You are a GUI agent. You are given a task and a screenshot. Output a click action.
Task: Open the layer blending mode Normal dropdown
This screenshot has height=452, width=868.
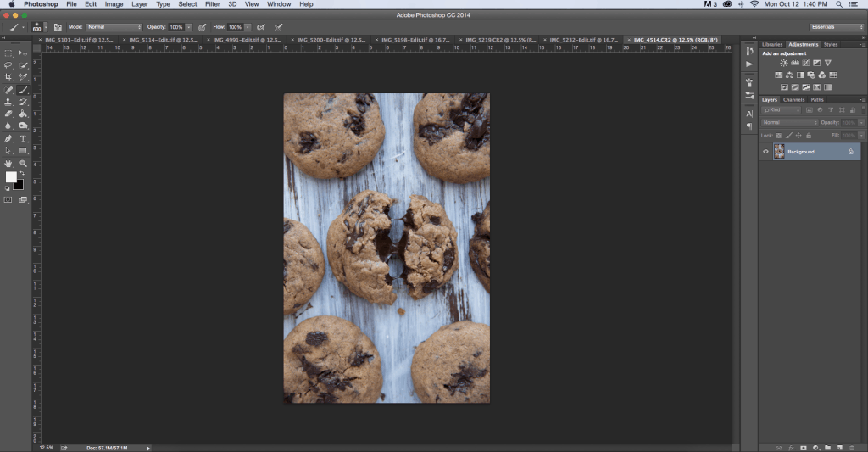coord(790,122)
